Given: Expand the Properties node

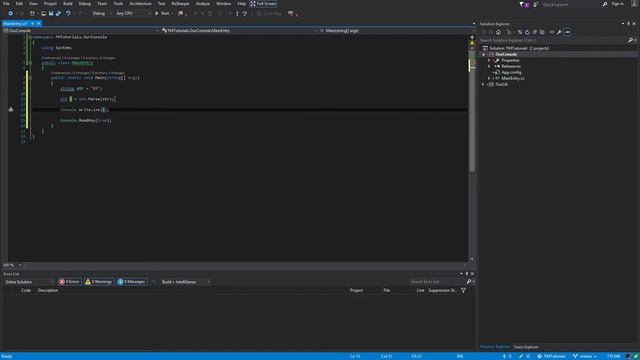Looking at the screenshot, I should [489, 60].
